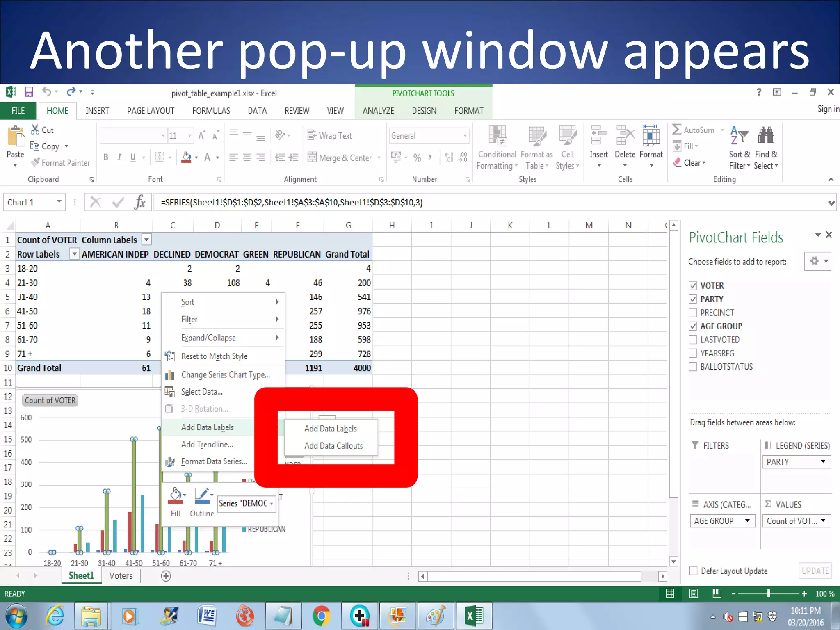Click the Redo arrow icon
This screenshot has width=840, height=630.
click(71, 91)
